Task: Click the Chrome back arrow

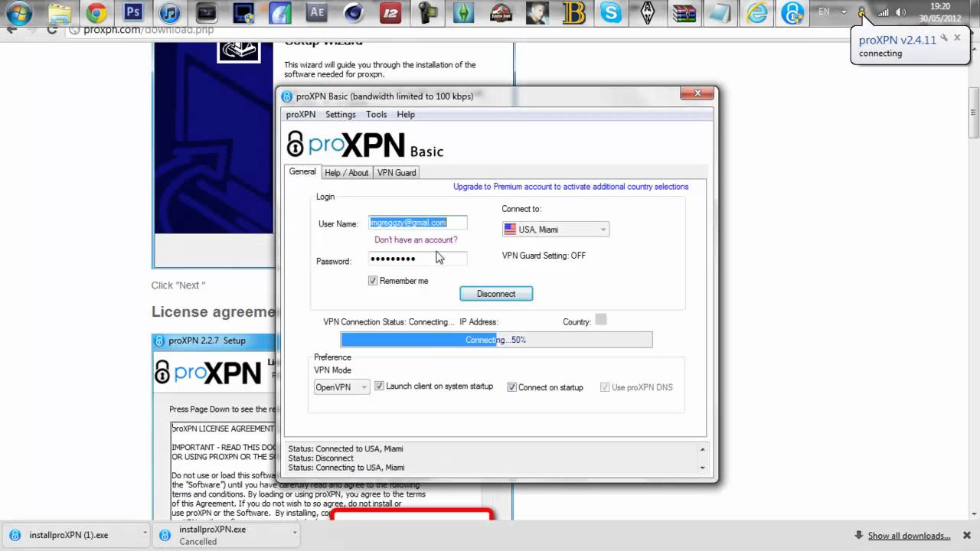Action: point(11,30)
